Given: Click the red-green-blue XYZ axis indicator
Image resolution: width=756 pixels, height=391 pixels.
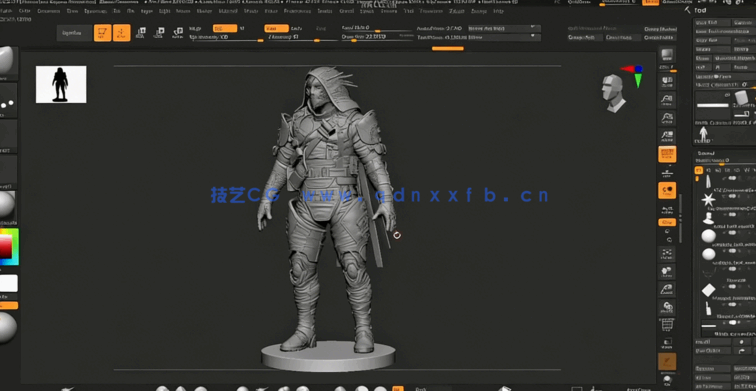Looking at the screenshot, I should (633, 75).
